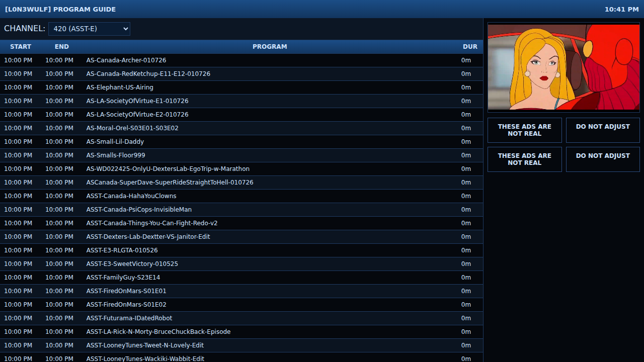Select the first 'THESE ADS ARE NOT REAL' box
Viewport: 644px width, 362px height.
coord(524,130)
